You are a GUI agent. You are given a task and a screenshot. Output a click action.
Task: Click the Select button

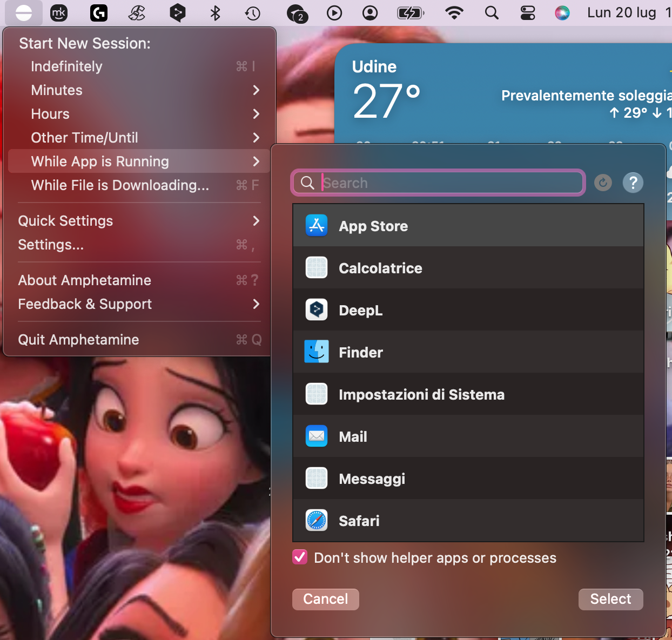click(x=611, y=599)
